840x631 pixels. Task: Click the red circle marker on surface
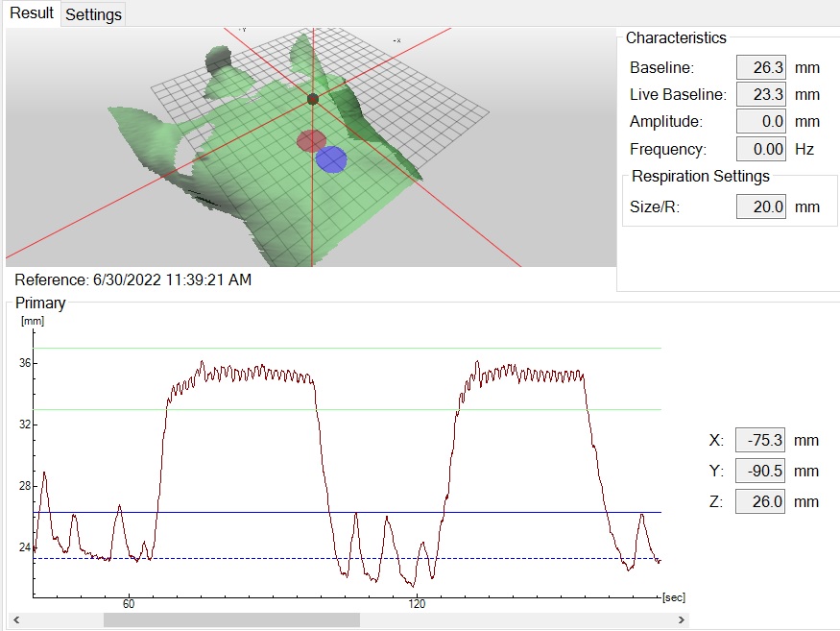click(311, 142)
